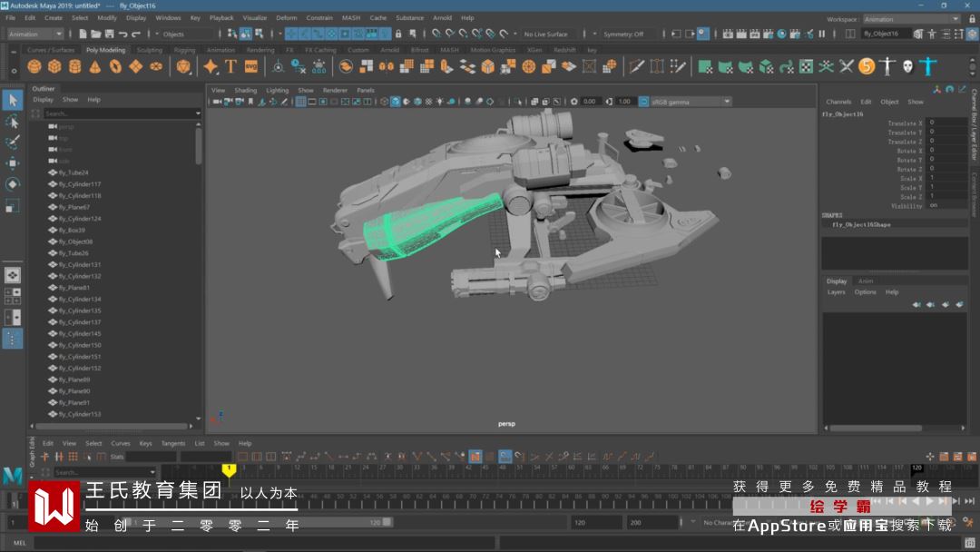
Task: Click the skull mask shelf icon
Action: (x=907, y=66)
